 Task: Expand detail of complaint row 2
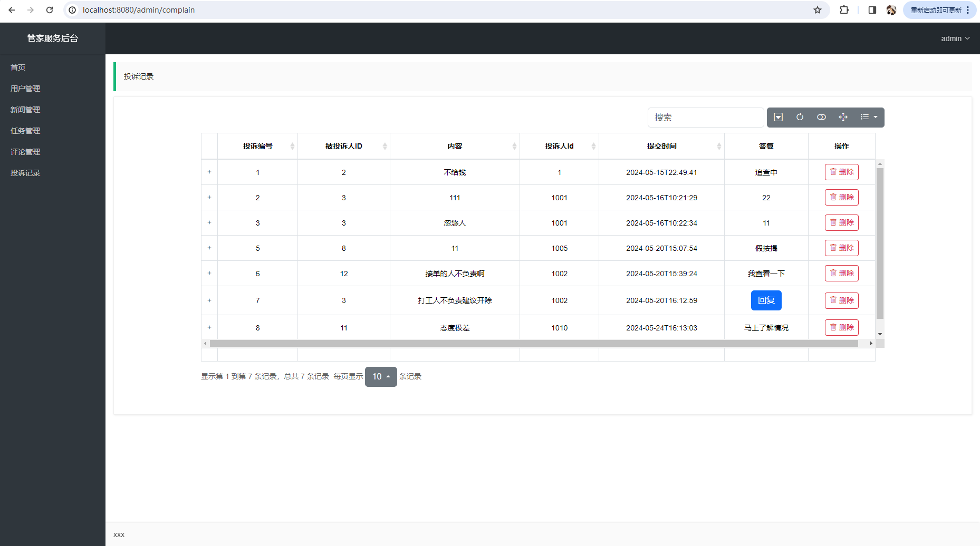click(209, 197)
